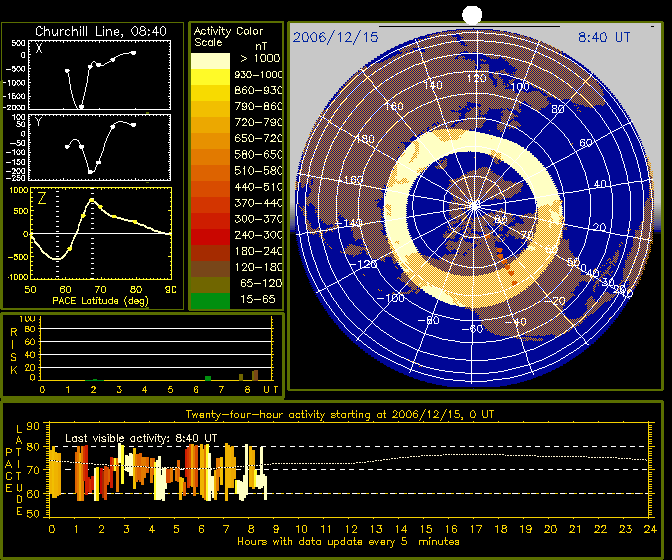This screenshot has height=560, width=672.
Task: Click the 120–180 nT brown swatch
Action: pos(210,269)
